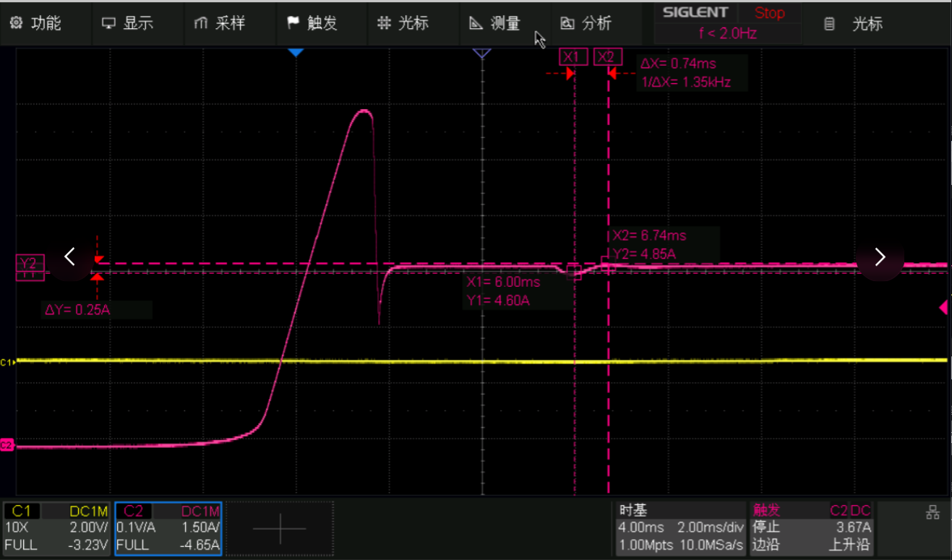Click the blue trigger position marker

[295, 53]
